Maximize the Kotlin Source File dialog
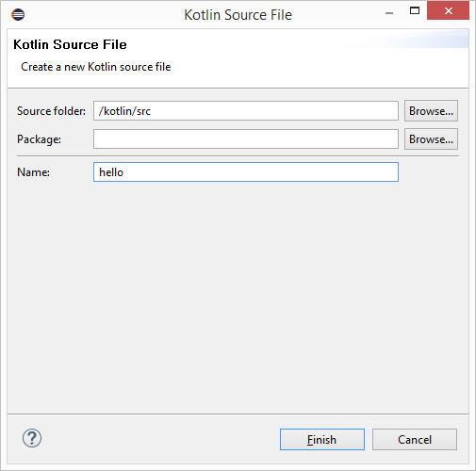 (x=415, y=11)
